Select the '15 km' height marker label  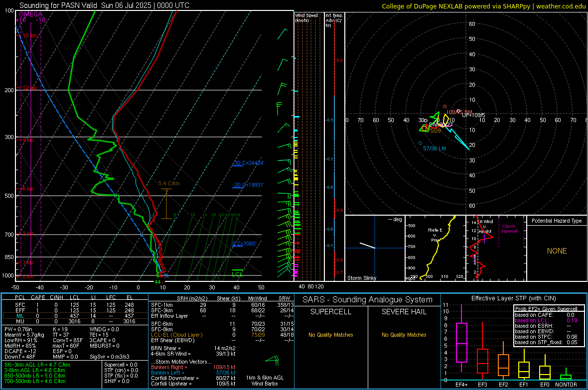(x=30, y=36)
